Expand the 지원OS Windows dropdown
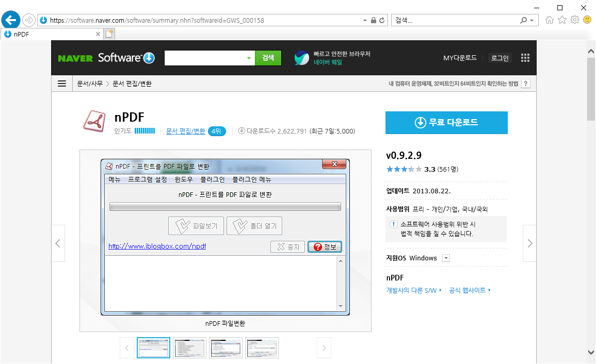Screen dimensions: 596x364 coord(446,258)
